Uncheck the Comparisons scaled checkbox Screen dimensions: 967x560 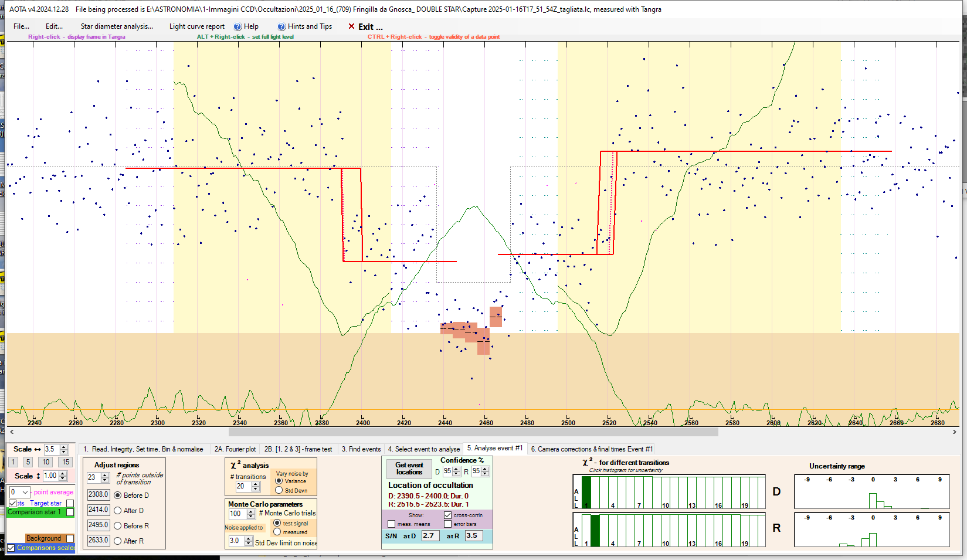11,548
